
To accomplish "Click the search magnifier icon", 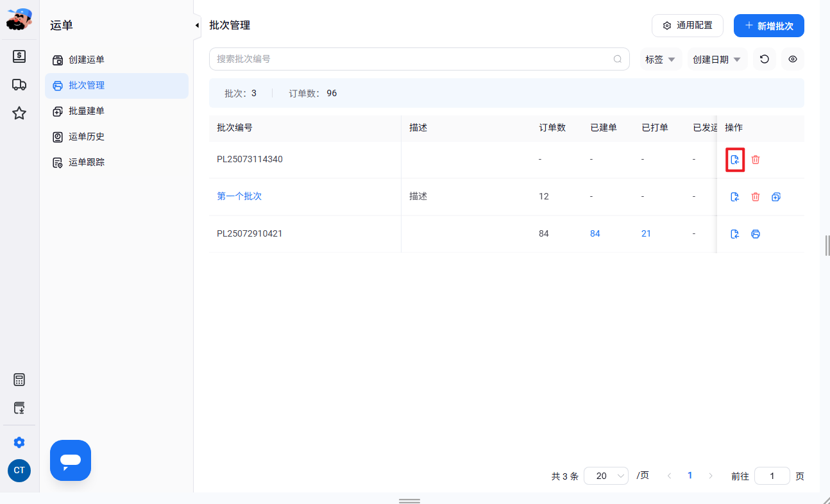I will pyautogui.click(x=618, y=59).
